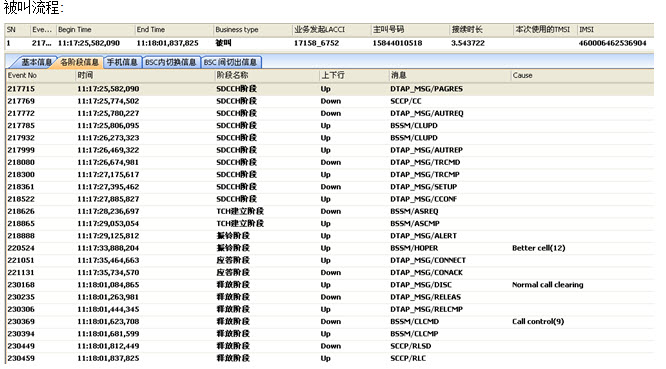Select event row 230306
Viewport: 666px width, 369px height.
coord(330,310)
